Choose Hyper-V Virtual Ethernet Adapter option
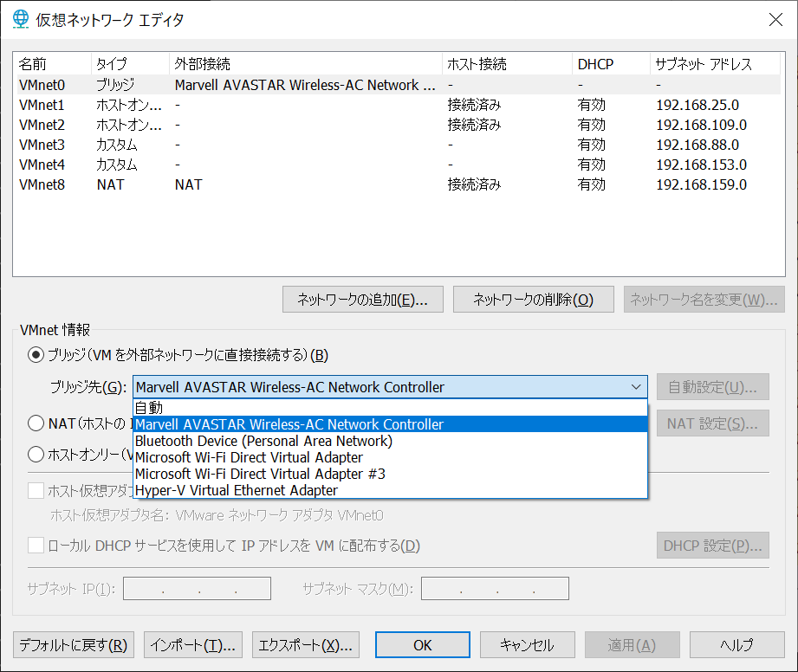 (x=391, y=490)
